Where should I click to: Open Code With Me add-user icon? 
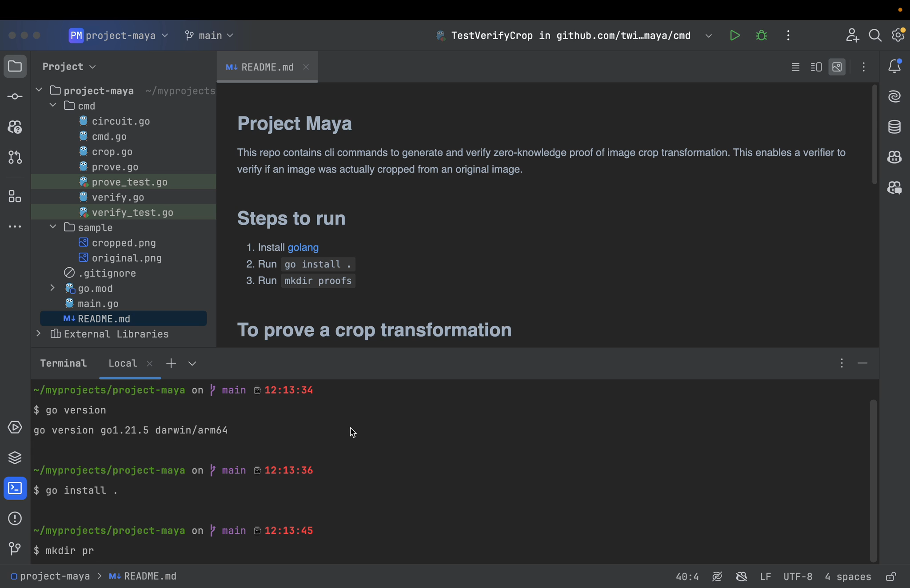[x=852, y=36]
